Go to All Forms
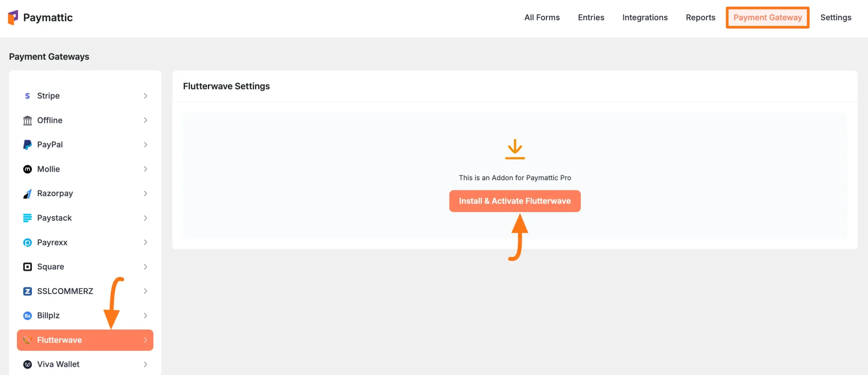868x375 pixels. [x=541, y=17]
